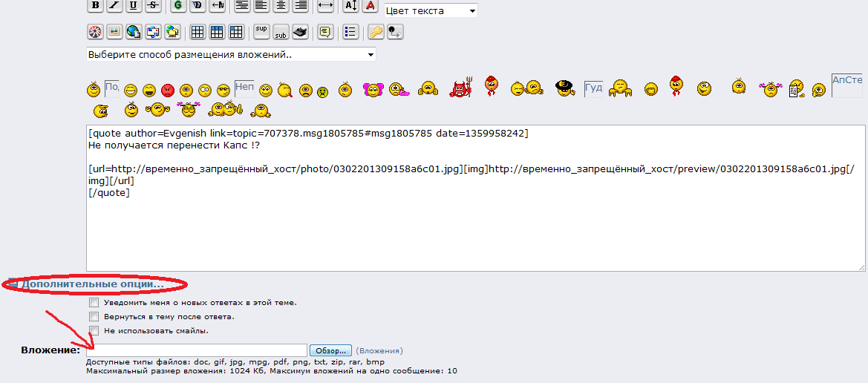Enable notify me about new replies checkbox
Screen dimensions: 868x383
point(94,303)
